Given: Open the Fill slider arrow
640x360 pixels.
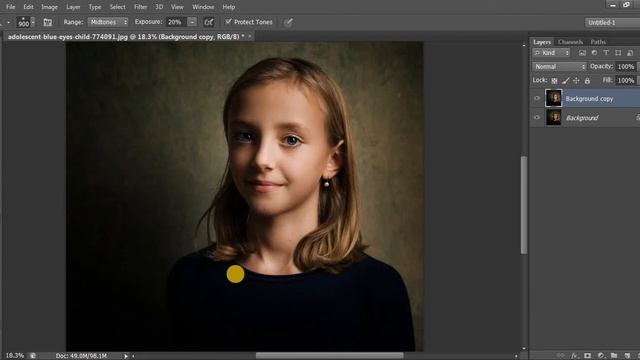Looking at the screenshot, I should pyautogui.click(x=638, y=80).
